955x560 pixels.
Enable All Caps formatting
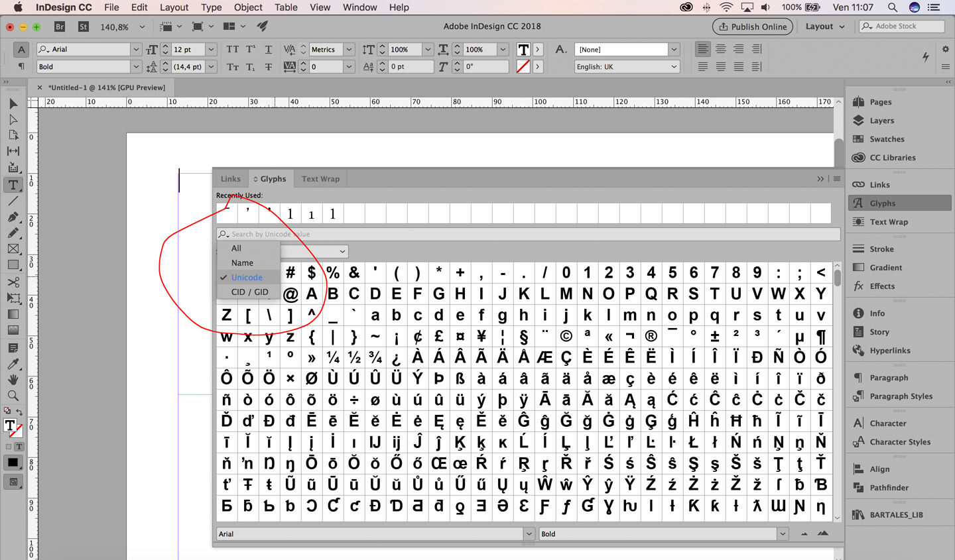[x=232, y=49]
